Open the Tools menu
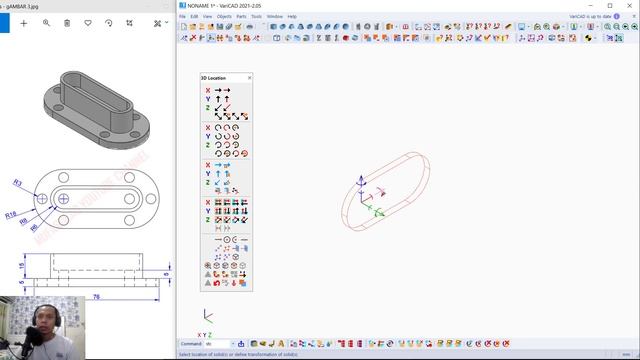 pos(256,17)
